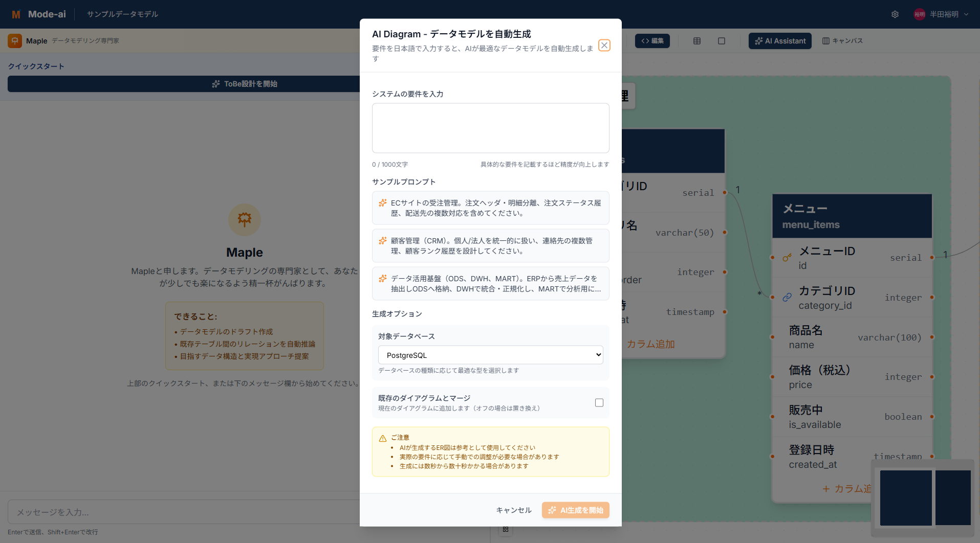Image resolution: width=980 pixels, height=543 pixels.
Task: Click the system requirements text area
Action: coord(490,128)
